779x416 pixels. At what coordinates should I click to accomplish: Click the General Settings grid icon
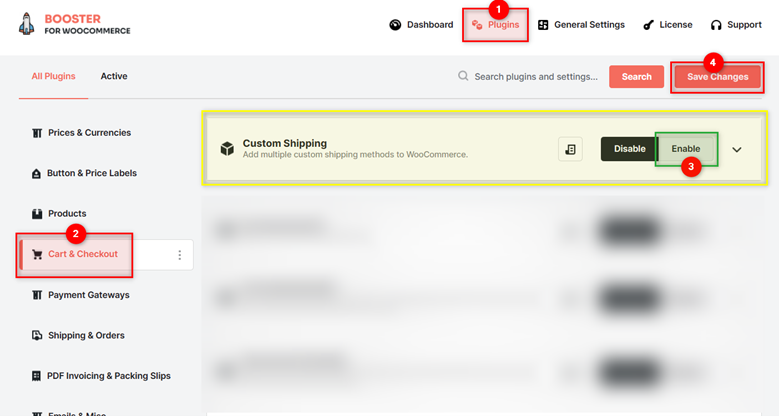tap(543, 25)
